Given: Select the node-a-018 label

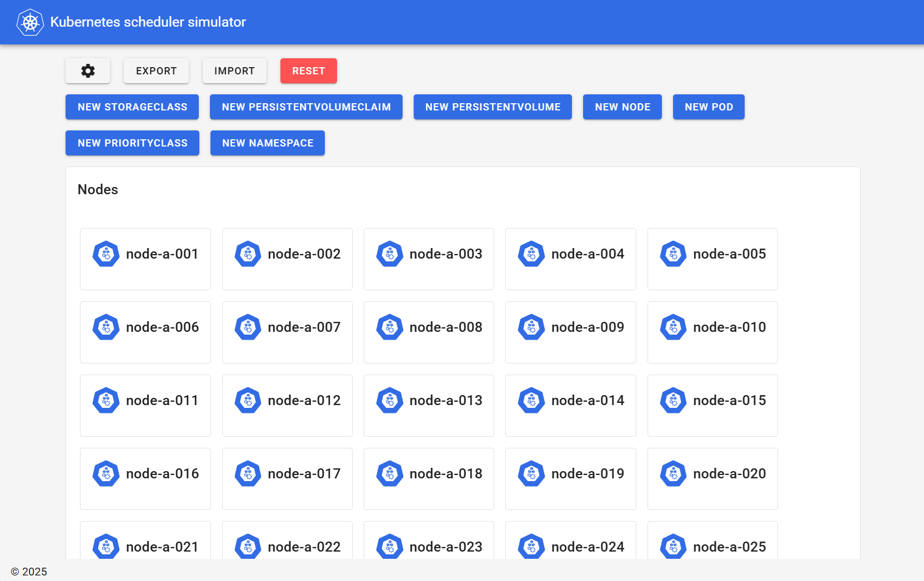Looking at the screenshot, I should tap(446, 474).
